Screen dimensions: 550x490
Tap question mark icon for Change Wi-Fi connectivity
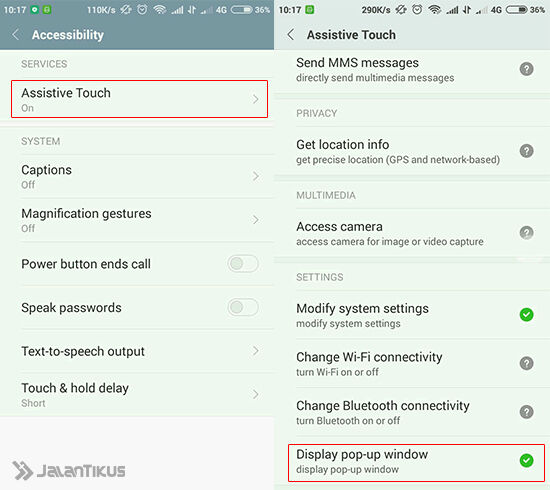526,363
